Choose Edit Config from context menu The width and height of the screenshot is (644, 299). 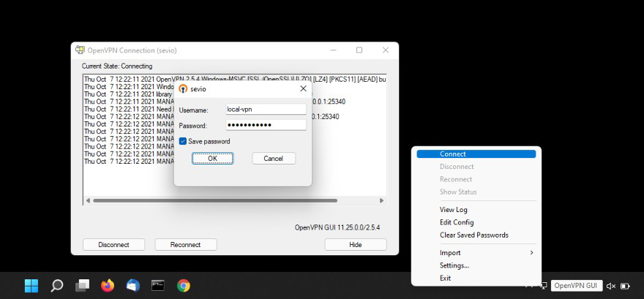pos(457,222)
